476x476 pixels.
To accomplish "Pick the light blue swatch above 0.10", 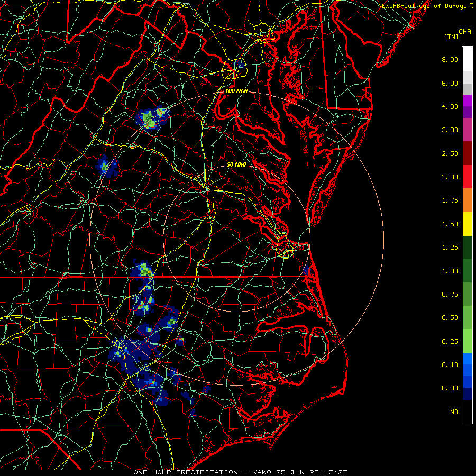I will pos(467,359).
